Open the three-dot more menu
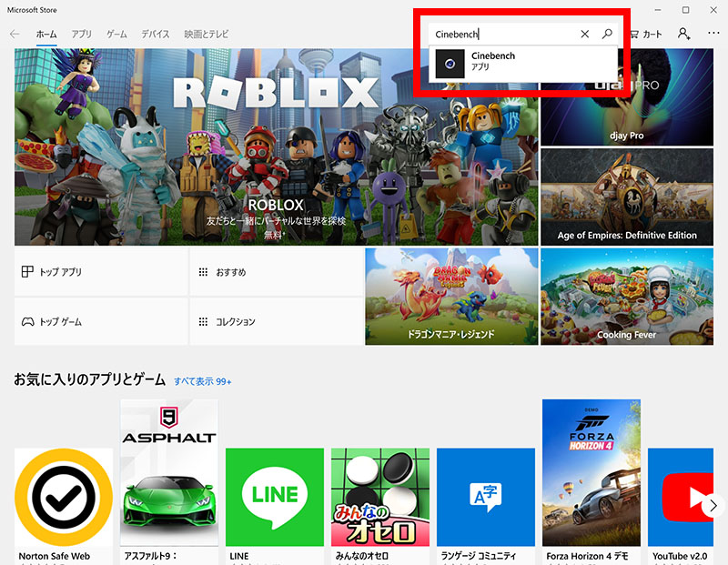 pyautogui.click(x=713, y=33)
